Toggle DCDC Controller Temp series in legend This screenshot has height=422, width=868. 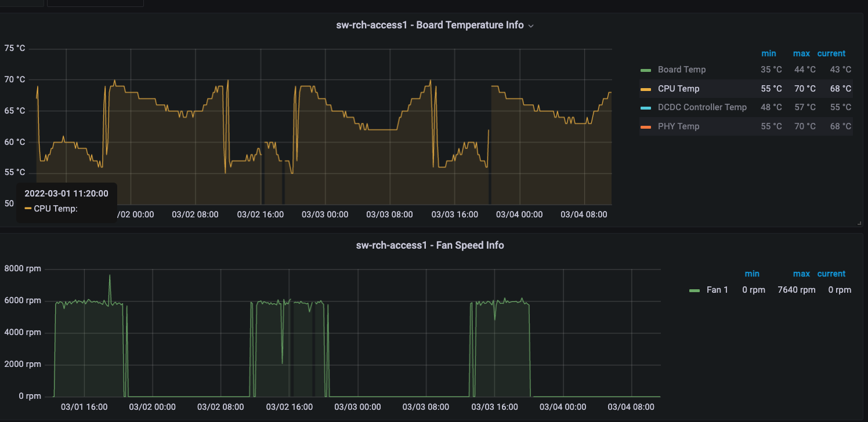click(702, 107)
